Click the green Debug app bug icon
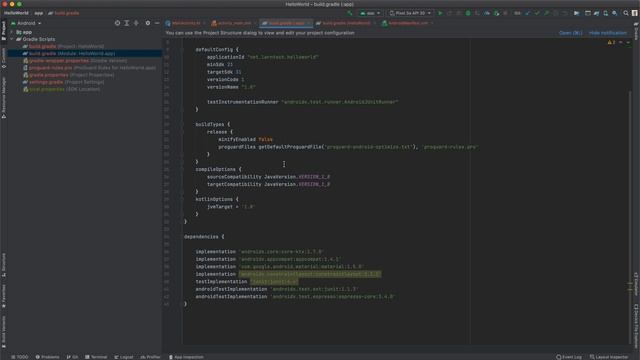The height and width of the screenshot is (360, 640). [468, 13]
